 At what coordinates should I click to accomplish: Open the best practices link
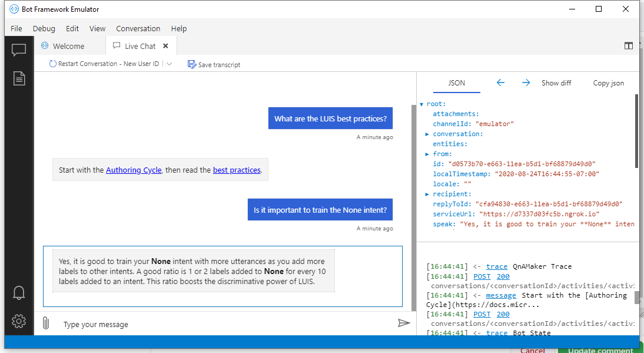pyautogui.click(x=237, y=170)
